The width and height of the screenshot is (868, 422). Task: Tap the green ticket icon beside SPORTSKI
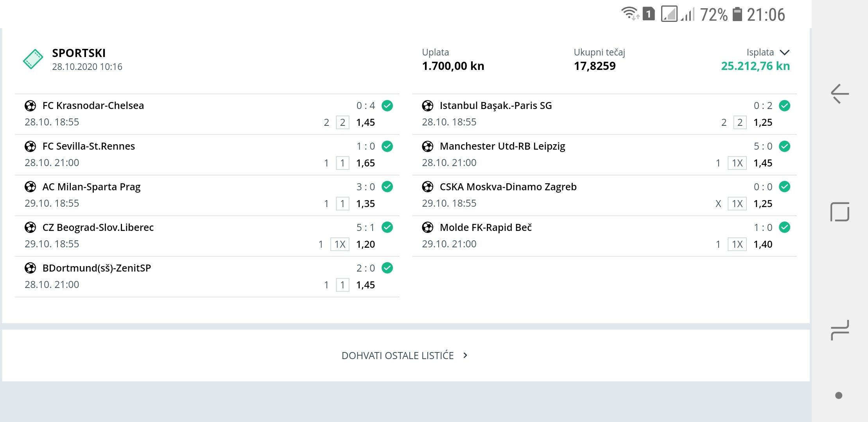(33, 59)
